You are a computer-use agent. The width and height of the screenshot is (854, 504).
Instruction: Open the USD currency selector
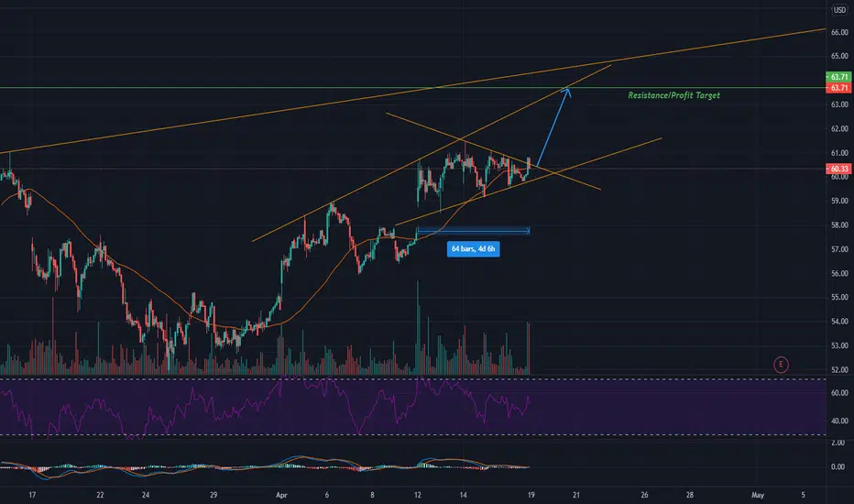(x=840, y=10)
